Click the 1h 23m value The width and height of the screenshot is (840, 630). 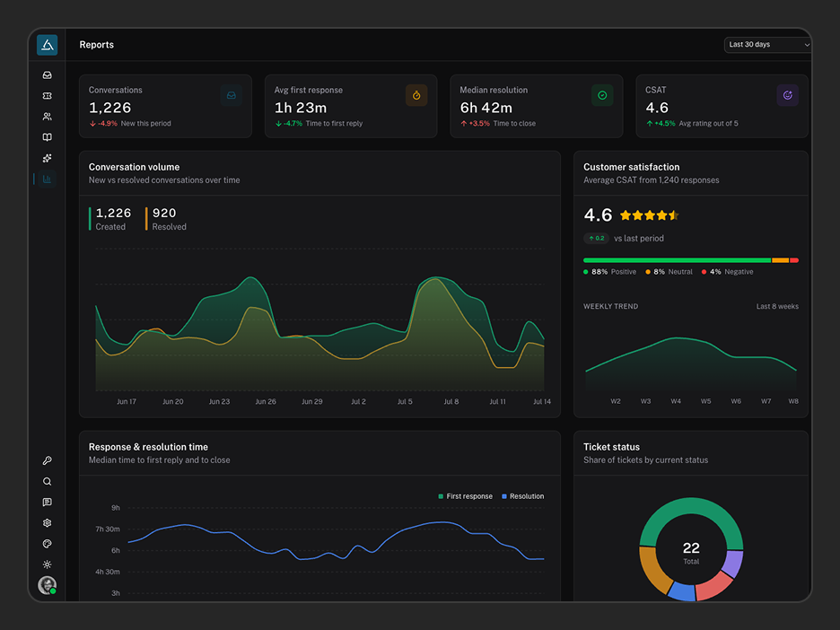301,108
